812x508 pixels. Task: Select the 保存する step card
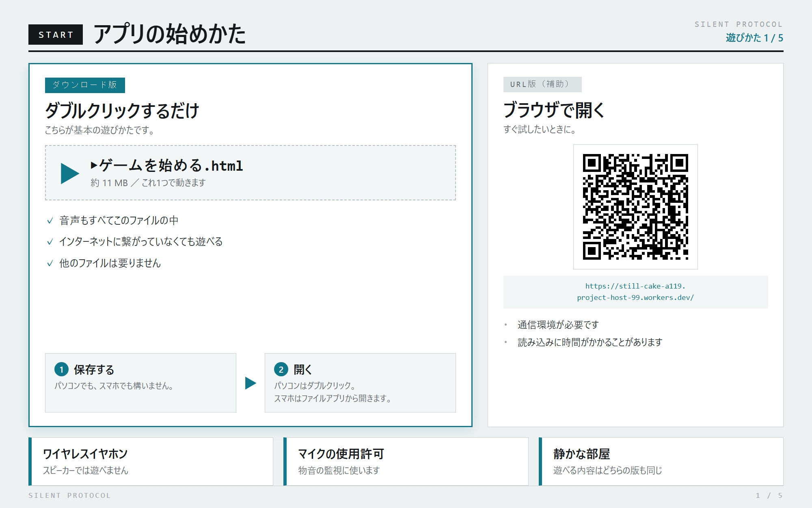coord(140,383)
